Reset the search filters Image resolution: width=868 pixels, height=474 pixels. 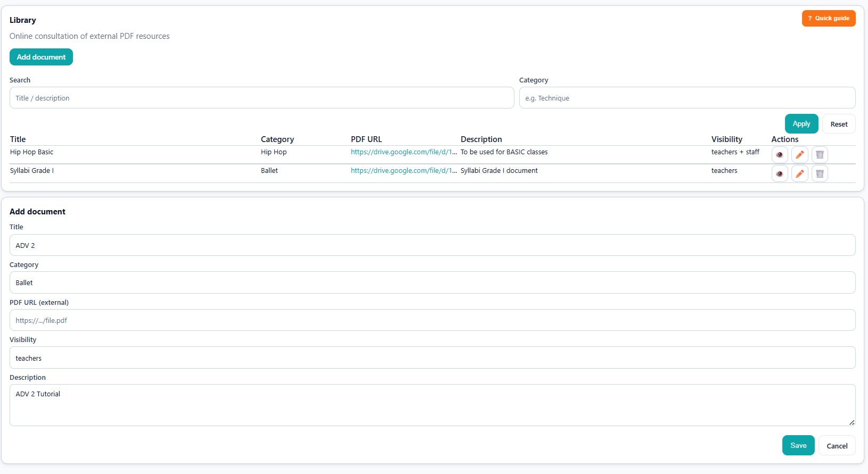coord(839,124)
